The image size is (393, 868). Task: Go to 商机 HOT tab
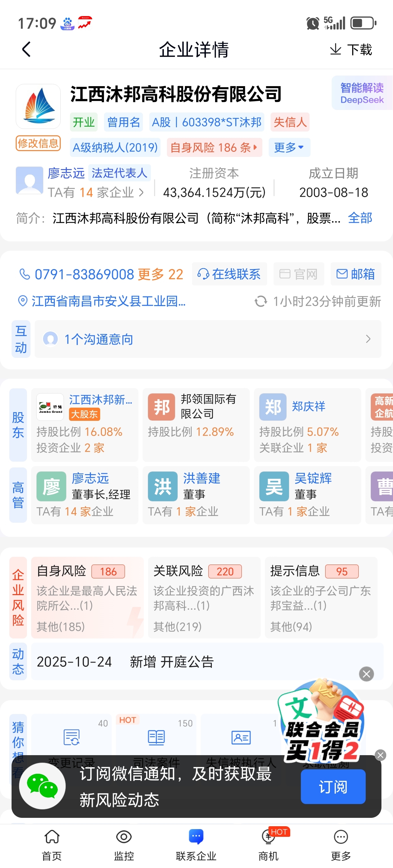pos(268,845)
